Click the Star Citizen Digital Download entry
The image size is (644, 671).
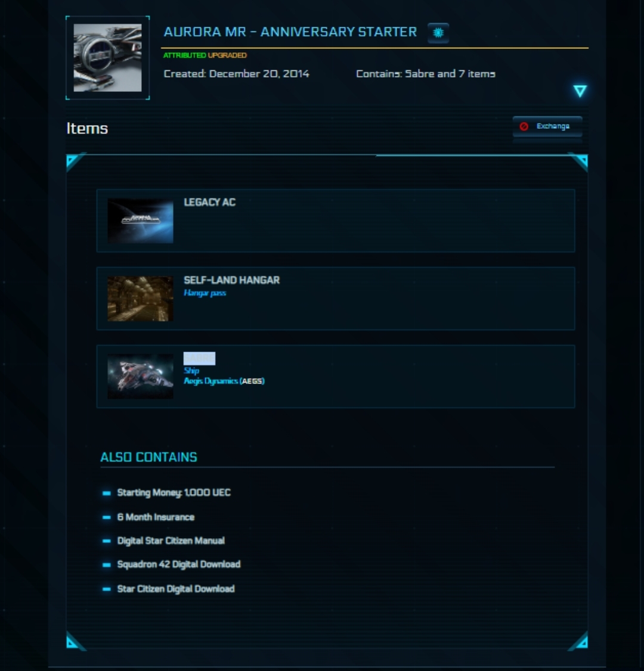(176, 589)
